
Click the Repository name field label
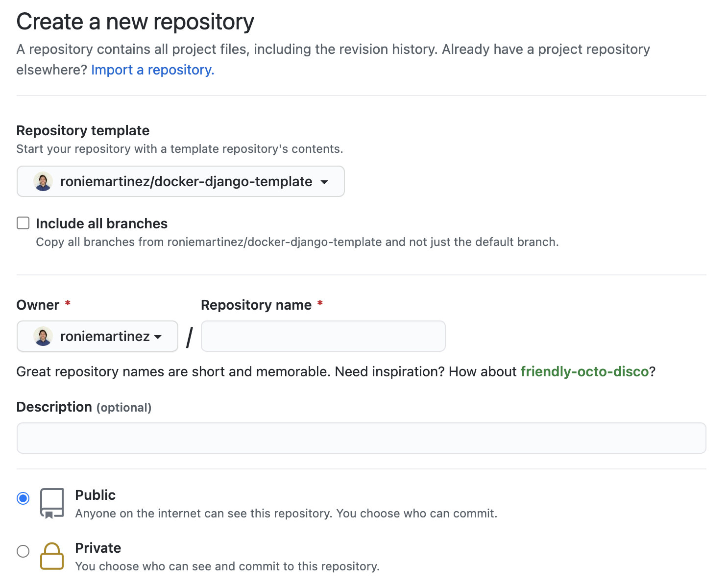pos(256,305)
